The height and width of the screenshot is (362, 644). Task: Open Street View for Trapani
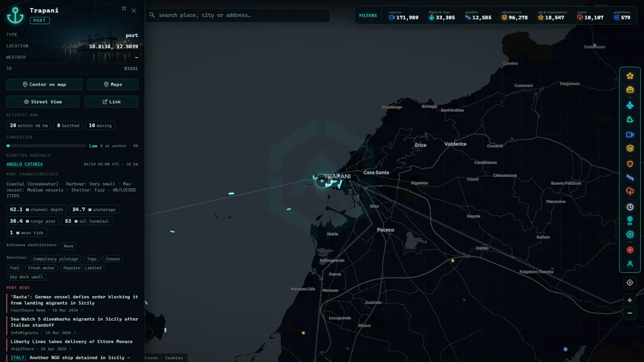click(x=43, y=102)
